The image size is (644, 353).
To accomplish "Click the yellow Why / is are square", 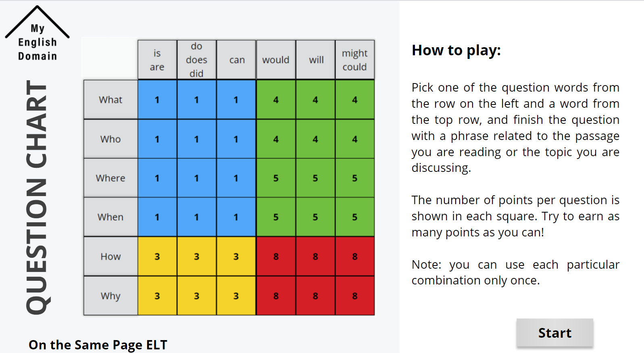I will click(157, 296).
